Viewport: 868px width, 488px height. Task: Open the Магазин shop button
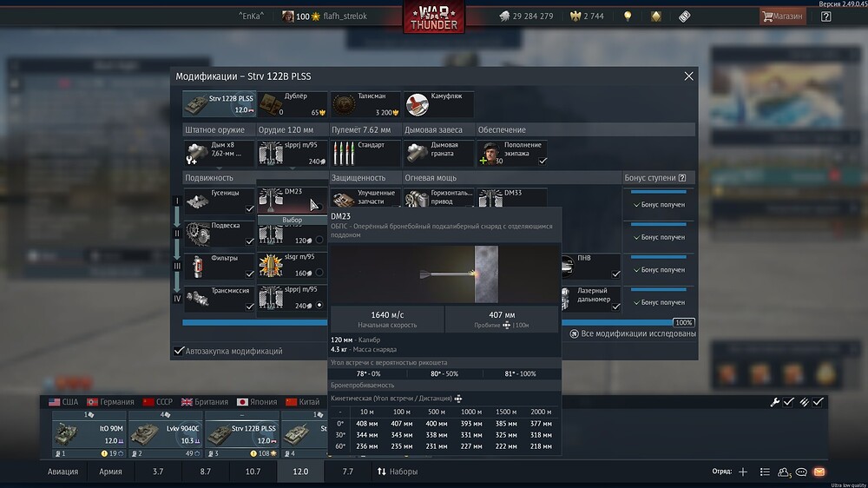click(x=782, y=16)
